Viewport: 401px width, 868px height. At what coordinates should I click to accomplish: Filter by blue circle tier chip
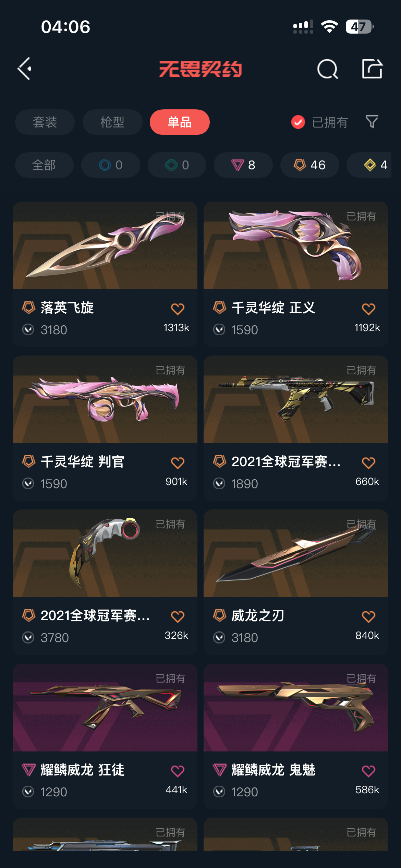point(111,165)
